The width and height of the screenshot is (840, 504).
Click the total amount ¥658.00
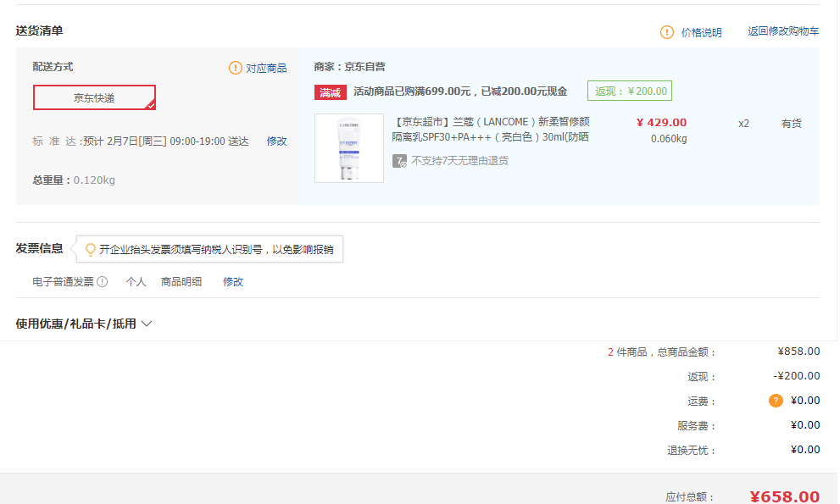coord(785,496)
